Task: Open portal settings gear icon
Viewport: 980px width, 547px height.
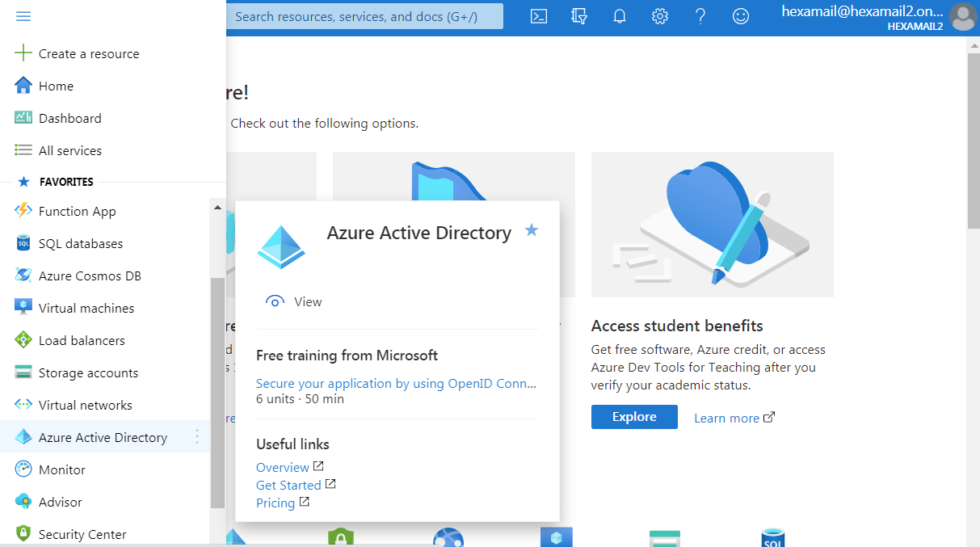Action: pyautogui.click(x=660, y=16)
